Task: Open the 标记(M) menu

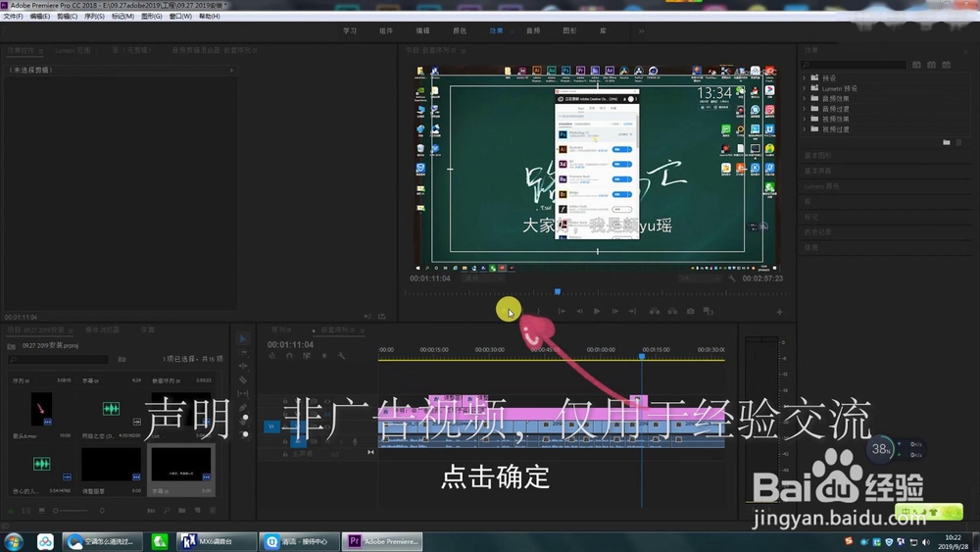Action: 122,17
